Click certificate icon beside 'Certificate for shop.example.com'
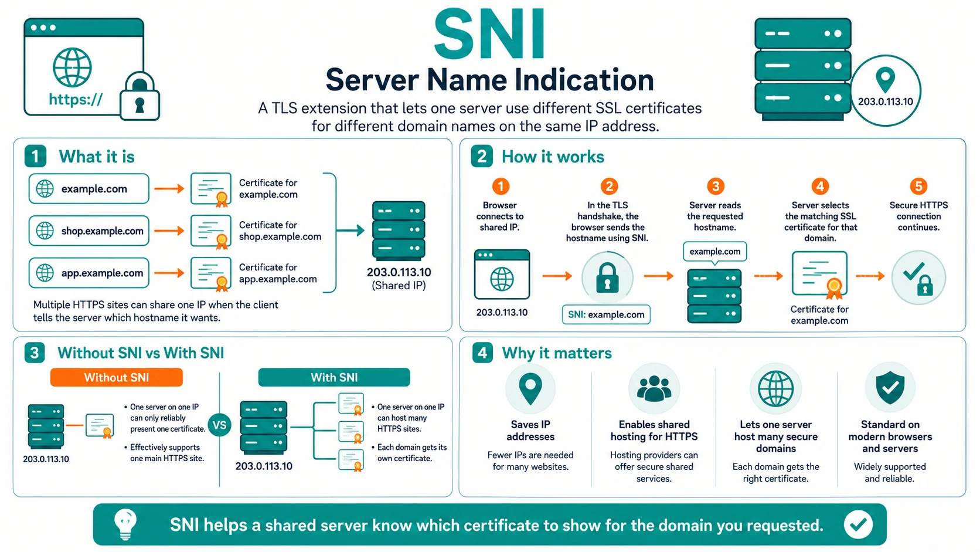 [x=211, y=232]
